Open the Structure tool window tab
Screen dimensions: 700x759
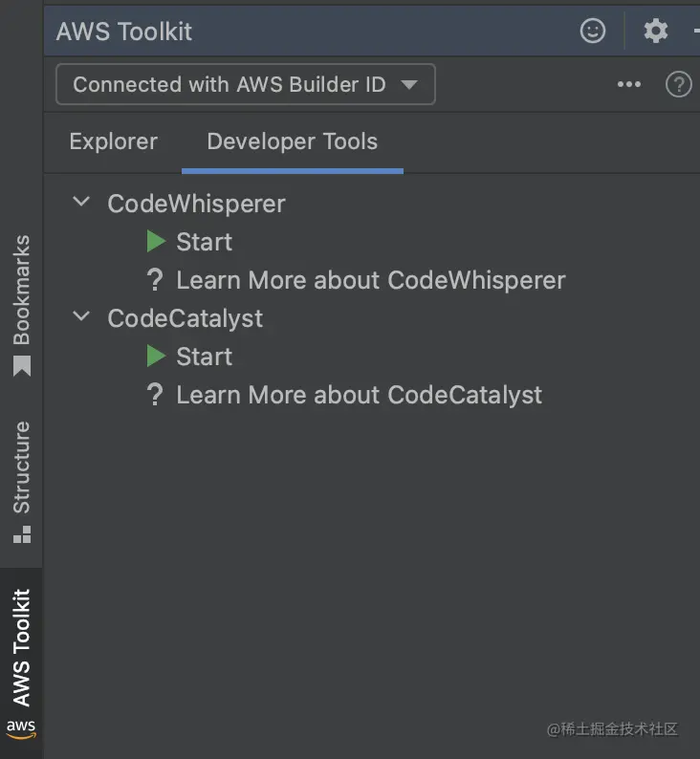click(21, 481)
